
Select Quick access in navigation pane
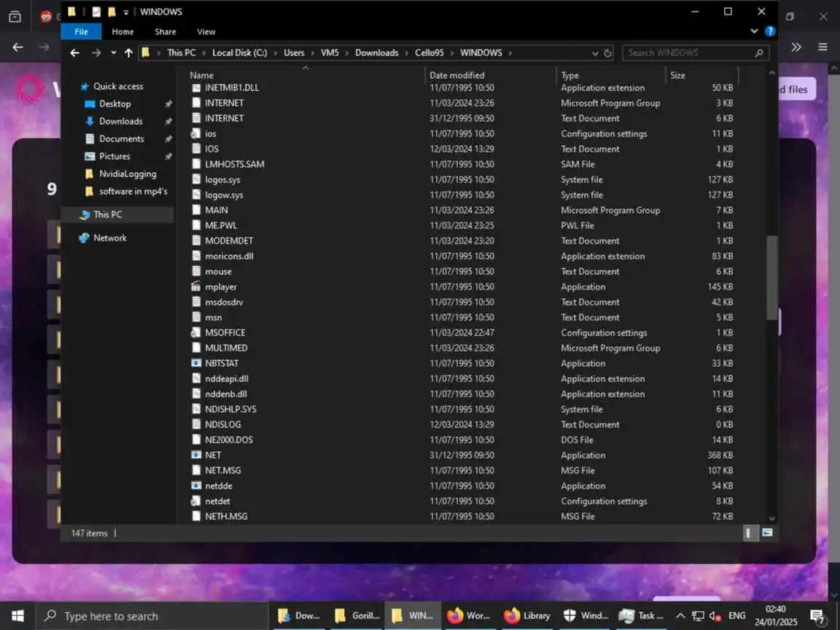118,86
